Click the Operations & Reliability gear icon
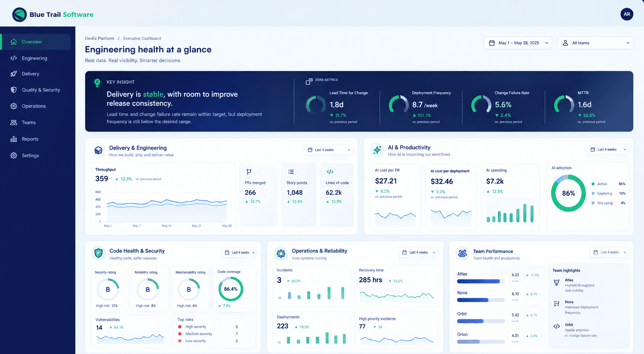Image resolution: width=644 pixels, height=354 pixels. tap(281, 253)
